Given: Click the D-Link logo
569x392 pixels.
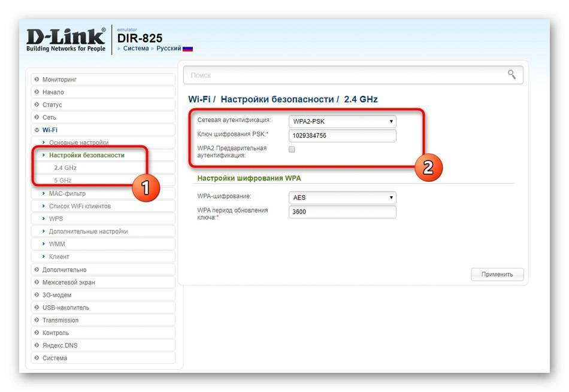Looking at the screenshot, I should click(x=66, y=39).
